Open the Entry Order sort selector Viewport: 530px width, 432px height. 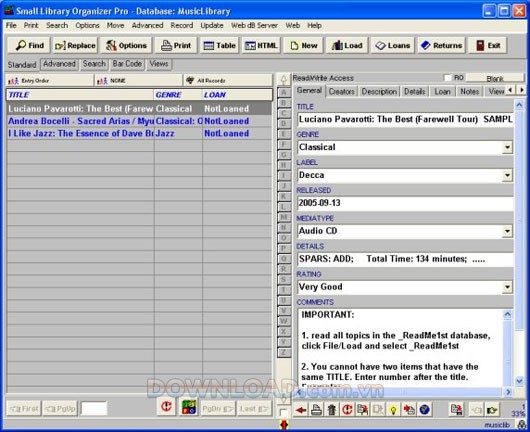pos(49,80)
